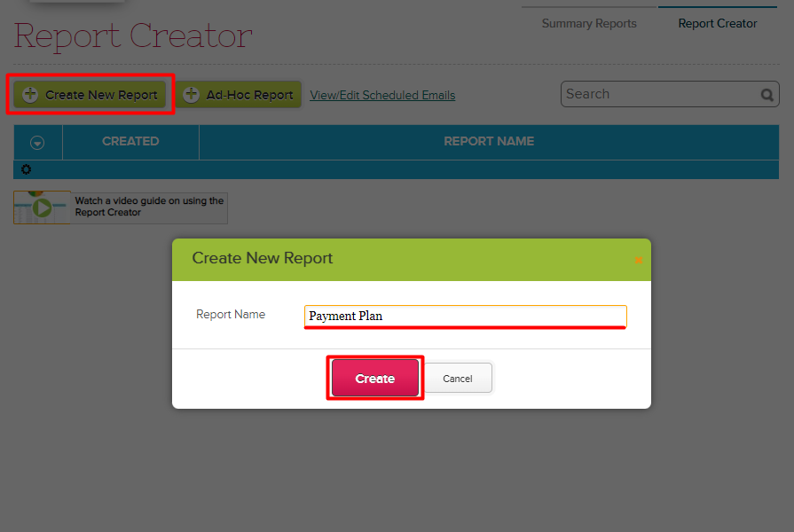
Task: Sort by the CREATED column header
Action: click(x=130, y=141)
